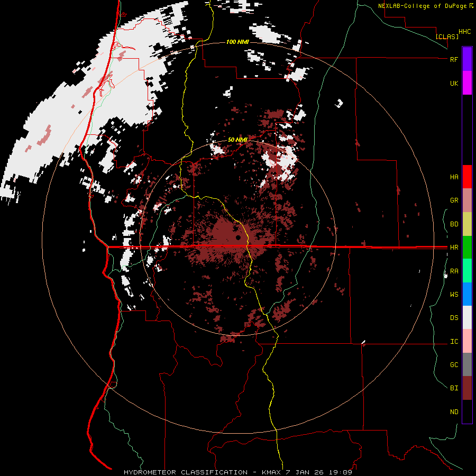Click the HHC product label
The width and height of the screenshot is (476, 476).
pyautogui.click(x=464, y=32)
